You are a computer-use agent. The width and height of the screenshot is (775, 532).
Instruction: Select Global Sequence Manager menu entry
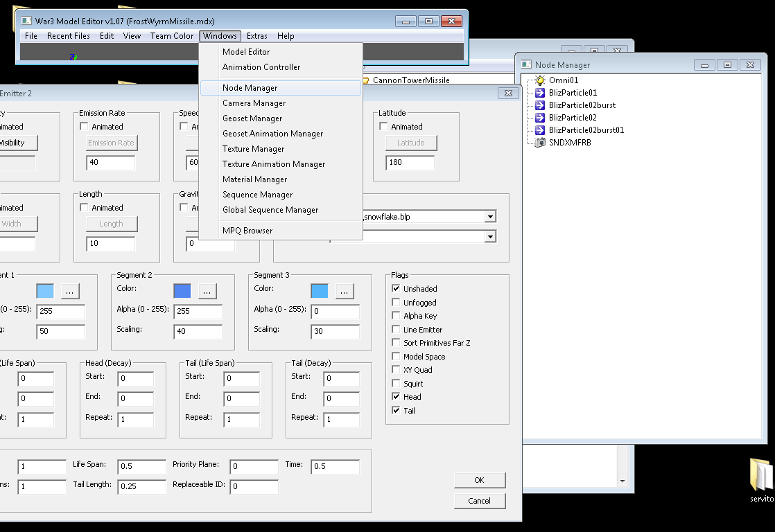[x=281, y=210]
